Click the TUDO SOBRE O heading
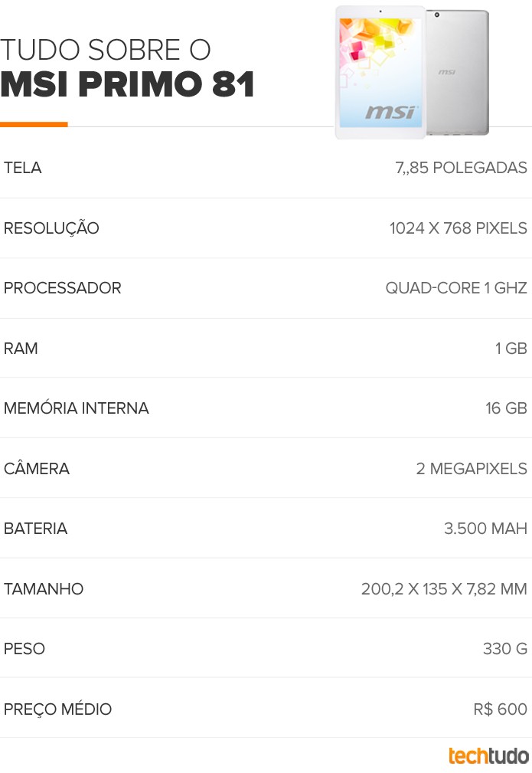Screen dimensions: 532x773 pos(106,50)
